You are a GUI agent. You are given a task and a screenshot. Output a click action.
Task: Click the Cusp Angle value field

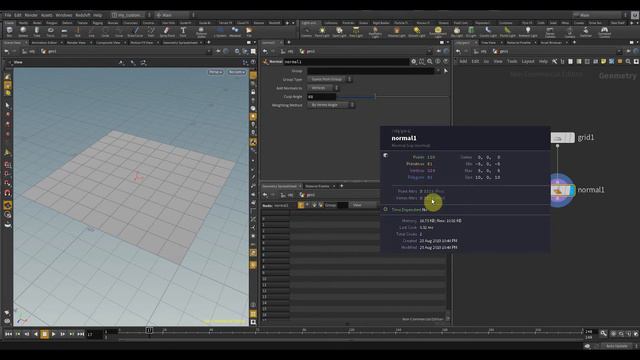point(322,97)
